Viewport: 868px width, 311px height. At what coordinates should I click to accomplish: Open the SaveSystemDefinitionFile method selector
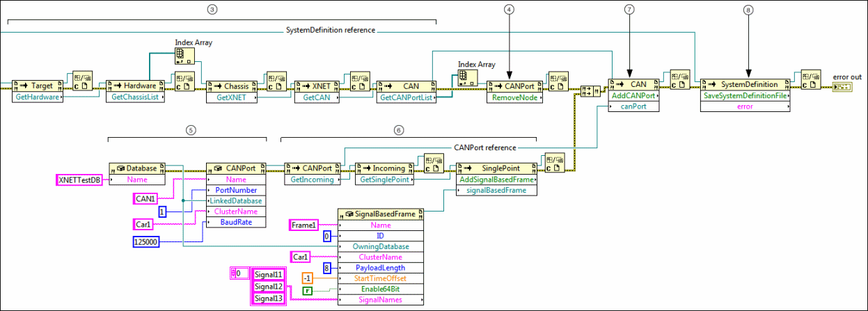(x=745, y=95)
